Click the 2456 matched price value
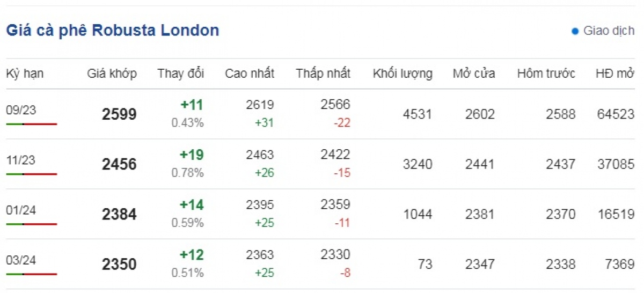Viewport: 644px width, 293px height. (119, 164)
